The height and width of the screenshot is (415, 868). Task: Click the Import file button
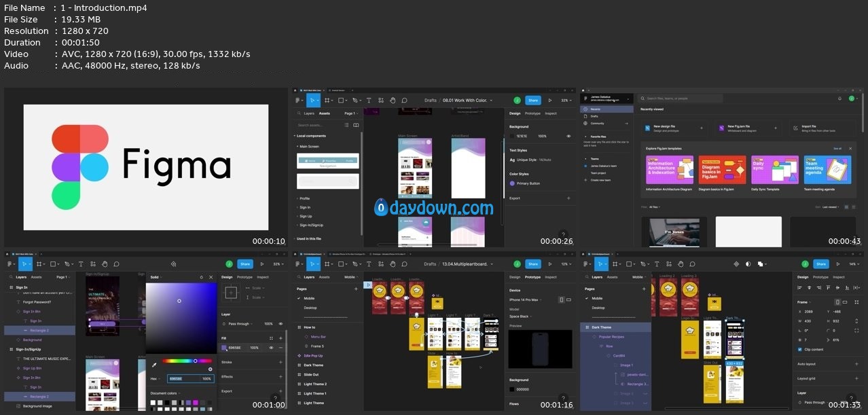821,127
